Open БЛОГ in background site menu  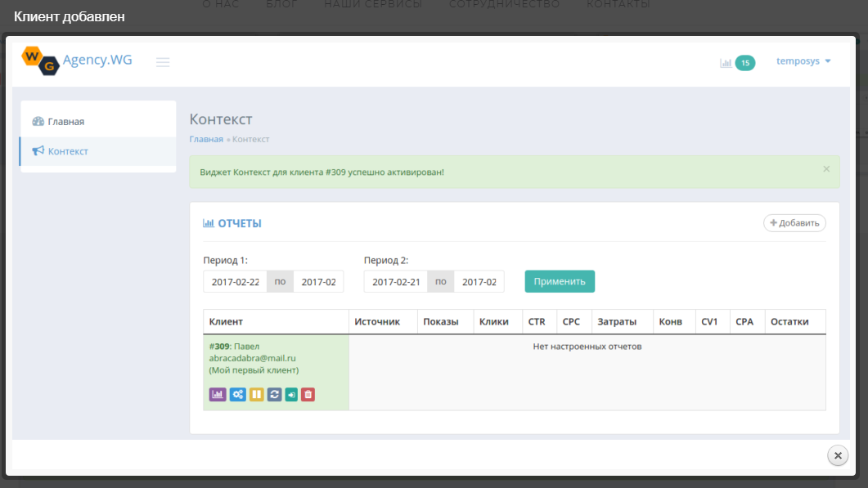pos(281,4)
